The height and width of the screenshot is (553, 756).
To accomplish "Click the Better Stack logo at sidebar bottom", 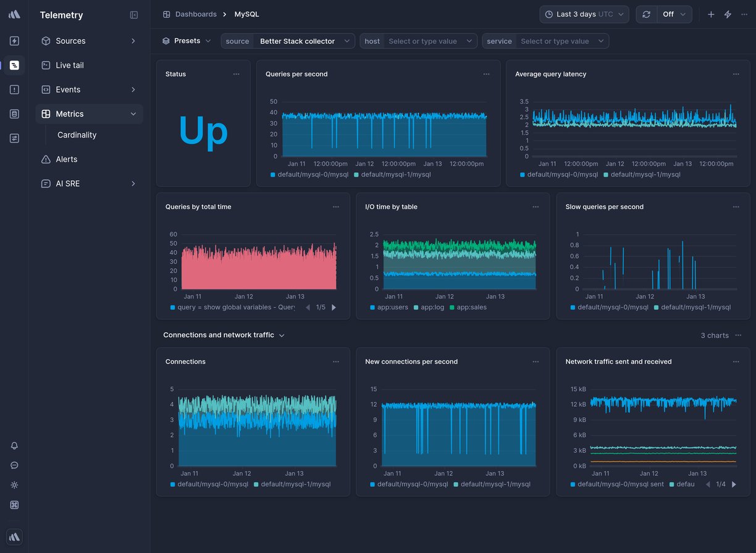I will point(14,536).
